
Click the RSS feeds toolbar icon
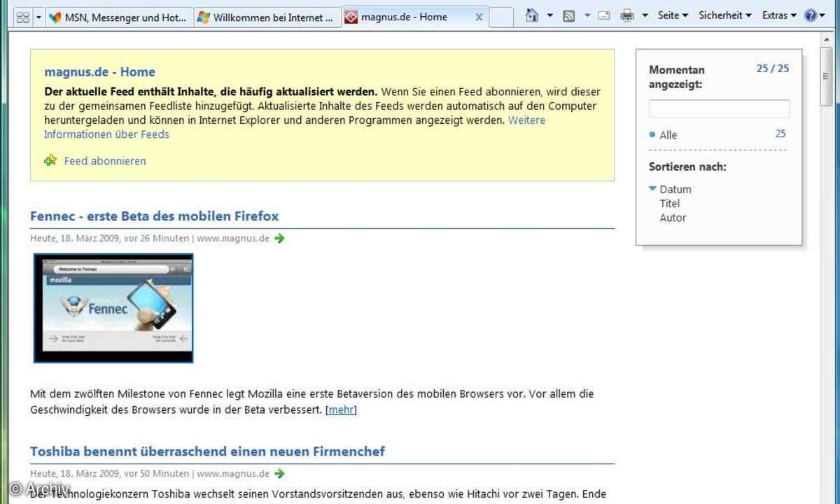click(x=569, y=15)
